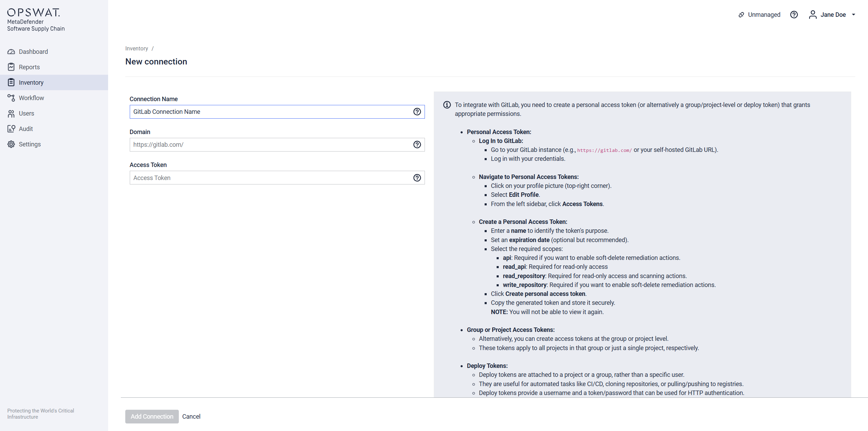Open the Reports menu item
Screen dimensions: 868x431
coord(54,67)
